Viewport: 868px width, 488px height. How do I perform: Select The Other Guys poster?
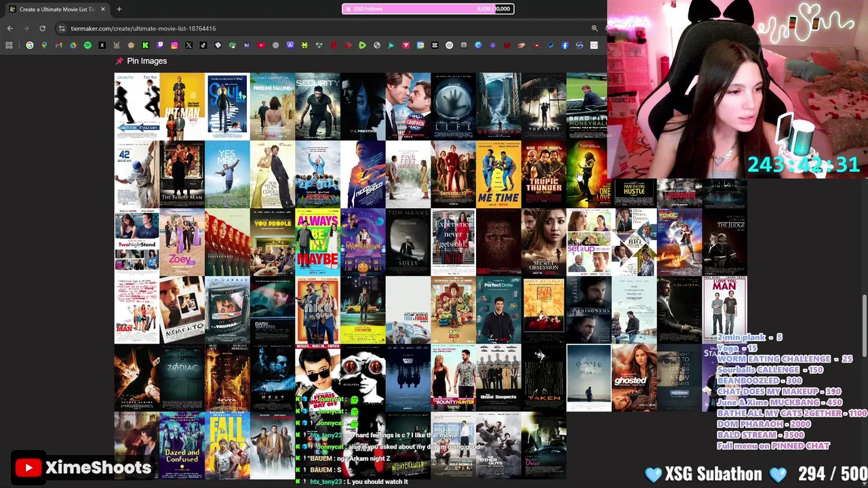click(x=498, y=445)
